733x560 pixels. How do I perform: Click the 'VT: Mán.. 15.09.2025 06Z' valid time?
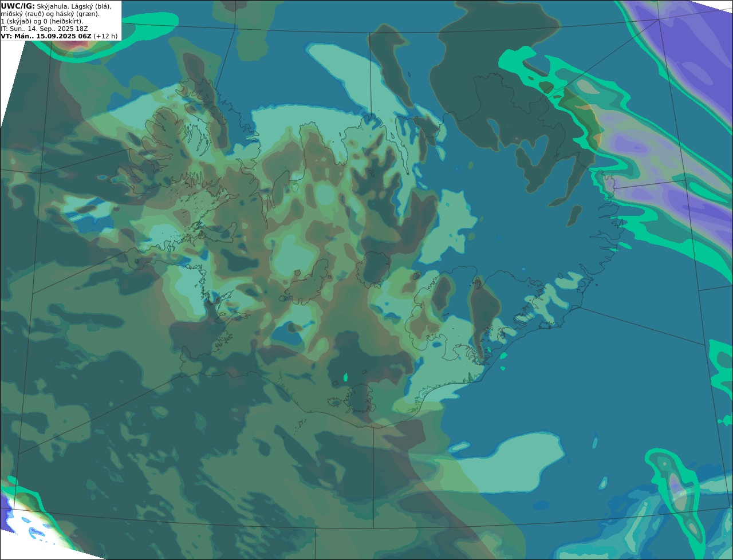point(46,36)
